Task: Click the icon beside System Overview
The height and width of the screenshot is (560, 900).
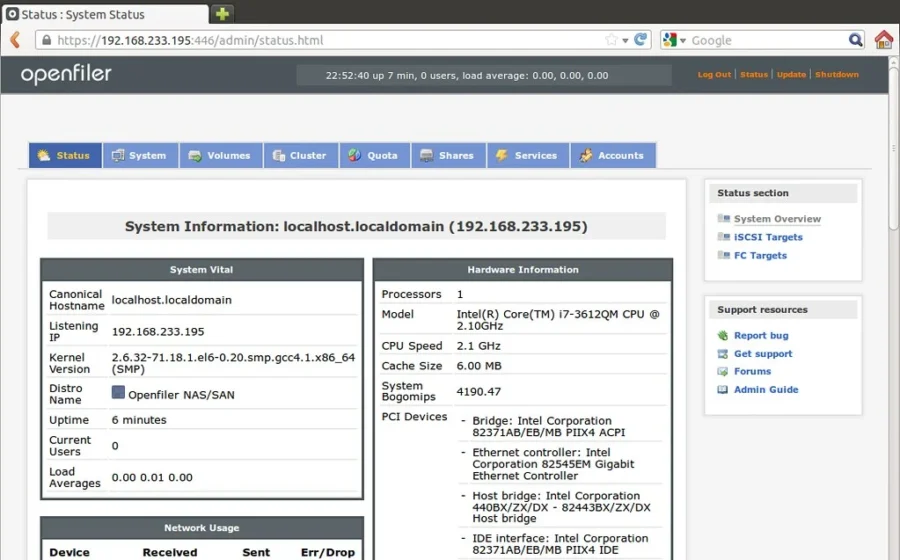Action: click(723, 219)
